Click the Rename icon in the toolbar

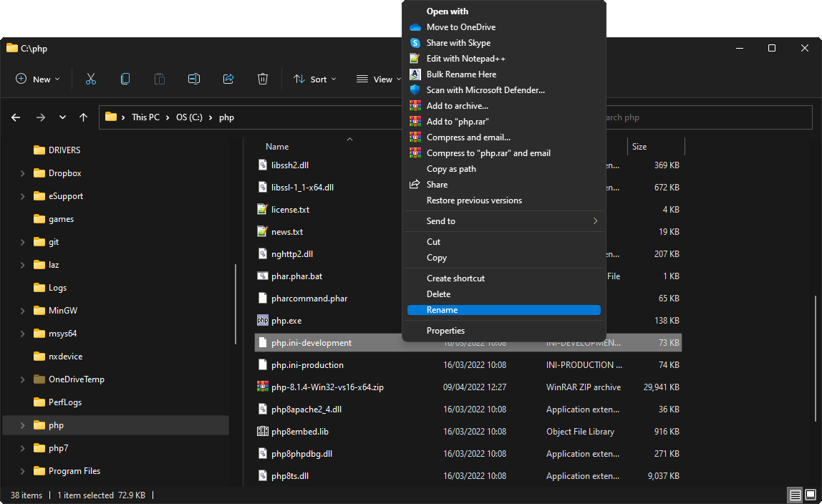(x=194, y=79)
